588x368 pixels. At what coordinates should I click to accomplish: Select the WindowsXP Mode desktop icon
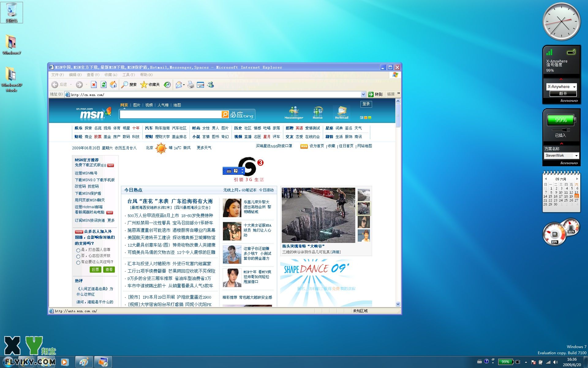pyautogui.click(x=11, y=79)
